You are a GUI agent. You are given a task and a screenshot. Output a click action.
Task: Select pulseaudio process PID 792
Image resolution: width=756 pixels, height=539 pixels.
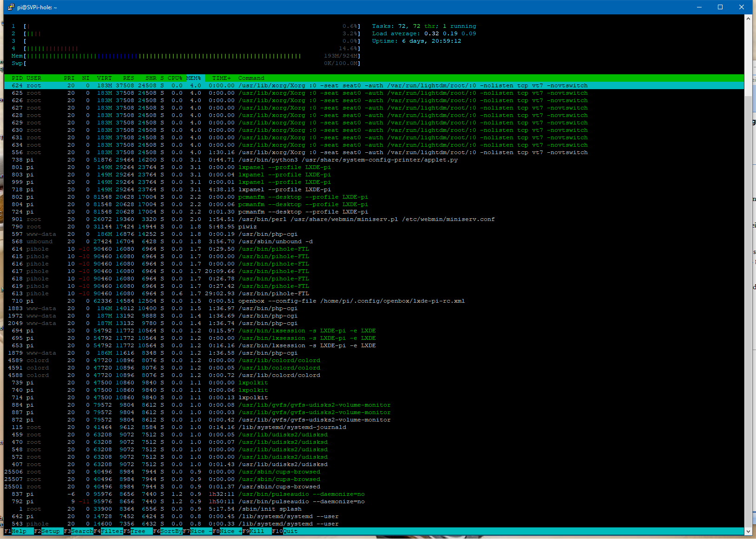point(374,501)
